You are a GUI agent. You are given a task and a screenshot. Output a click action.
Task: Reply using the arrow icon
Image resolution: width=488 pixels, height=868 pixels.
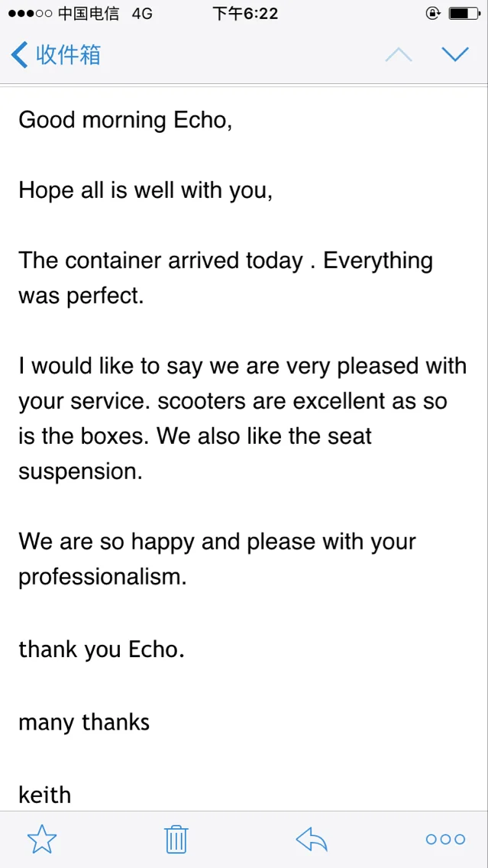312,839
